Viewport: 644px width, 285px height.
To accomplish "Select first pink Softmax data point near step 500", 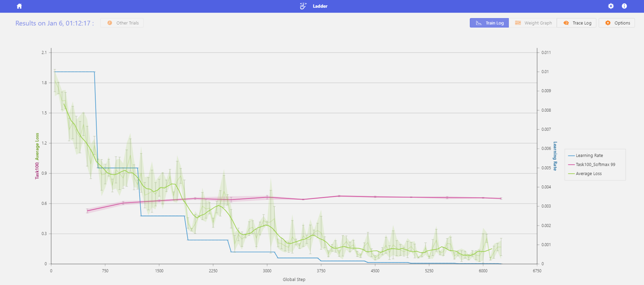I will pyautogui.click(x=87, y=211).
